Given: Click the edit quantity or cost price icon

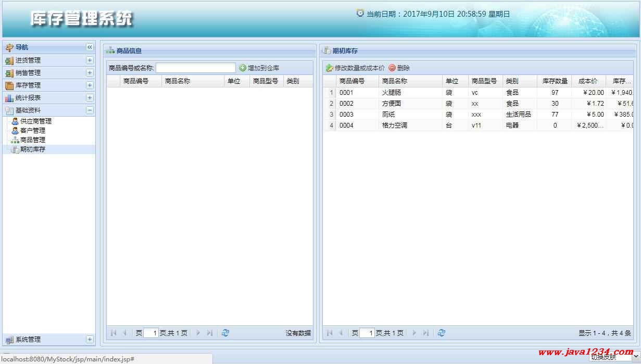Looking at the screenshot, I should 329,68.
